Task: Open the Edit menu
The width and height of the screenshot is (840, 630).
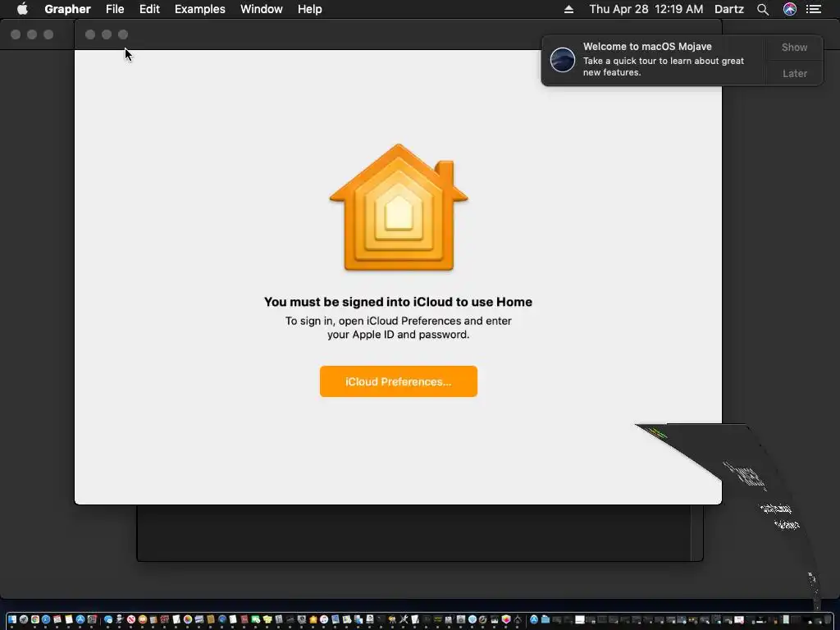Action: (x=149, y=9)
